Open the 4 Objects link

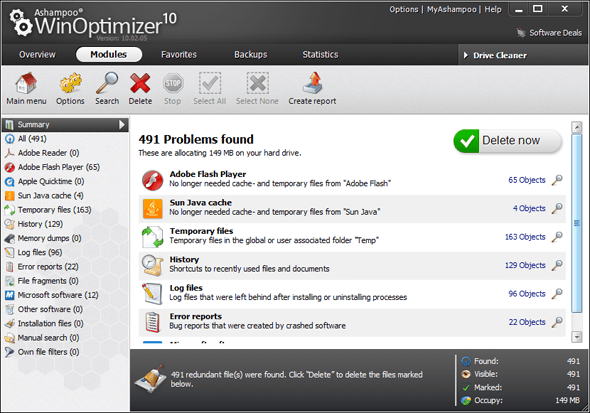click(x=529, y=208)
